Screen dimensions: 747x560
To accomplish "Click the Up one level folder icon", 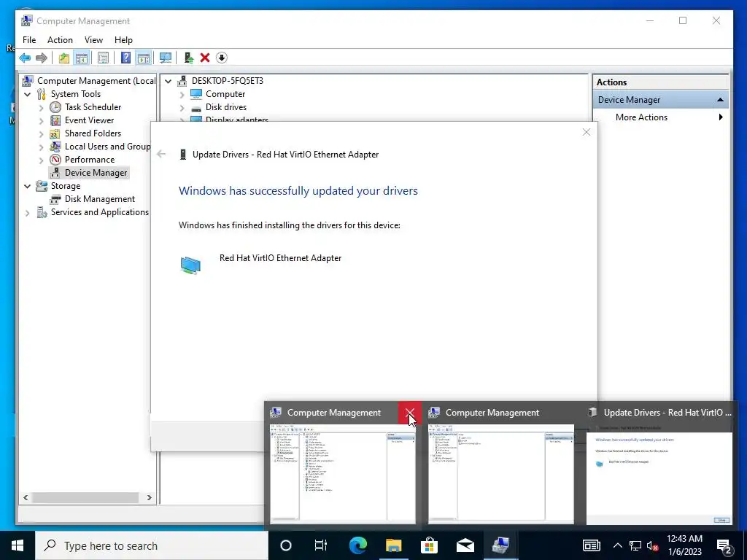I will point(64,58).
